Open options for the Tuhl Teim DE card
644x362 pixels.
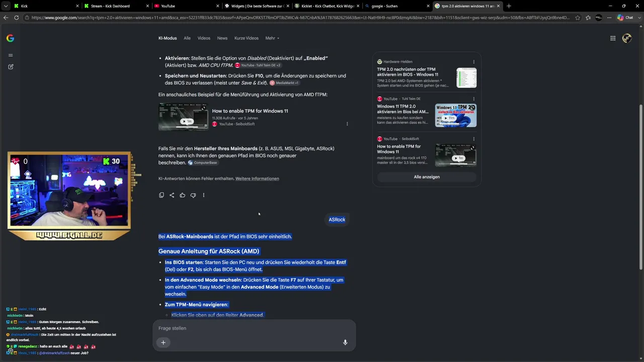point(473,99)
